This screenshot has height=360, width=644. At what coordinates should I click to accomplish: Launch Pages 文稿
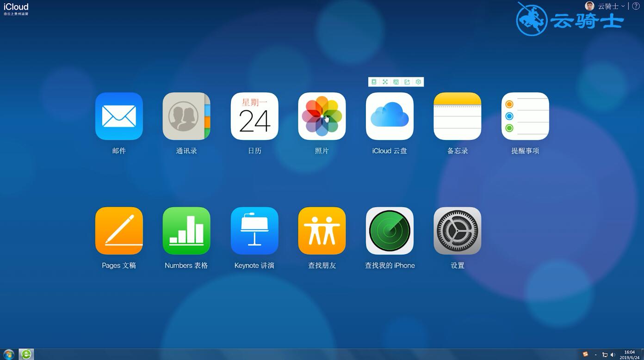click(119, 231)
